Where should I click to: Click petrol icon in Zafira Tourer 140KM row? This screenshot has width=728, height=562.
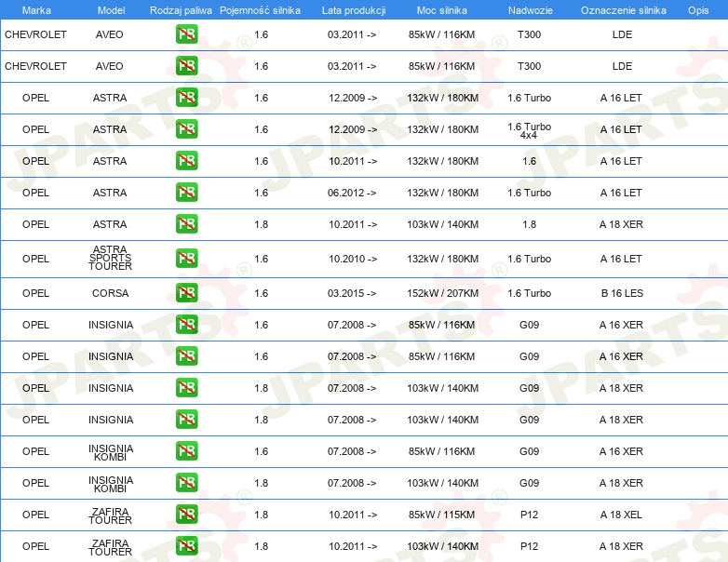[x=186, y=546]
